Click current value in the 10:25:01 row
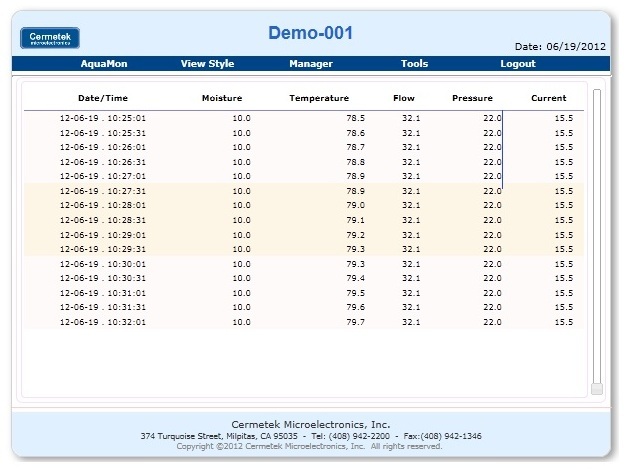 click(x=564, y=119)
